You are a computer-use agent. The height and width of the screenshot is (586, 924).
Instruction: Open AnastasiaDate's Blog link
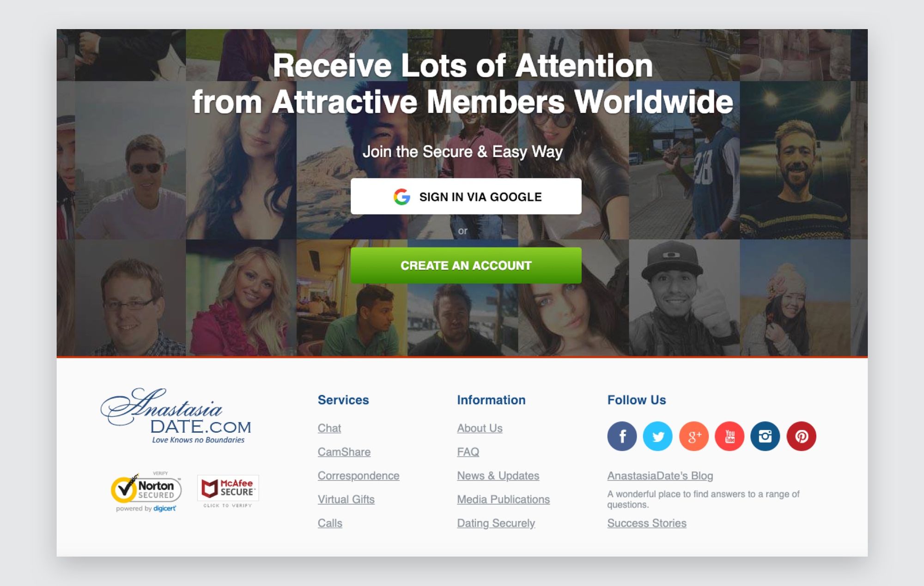click(x=660, y=476)
